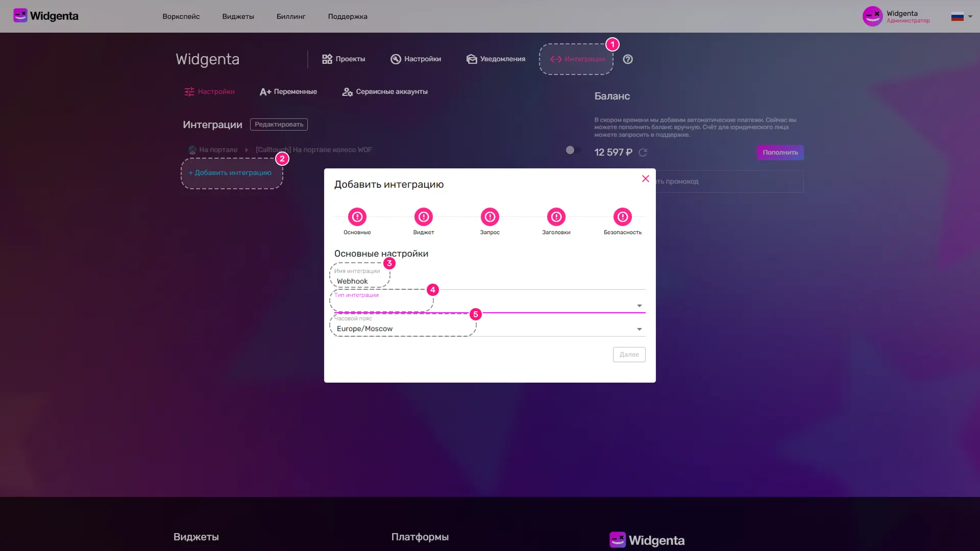Click the Далее button
980x551 pixels.
[x=629, y=355]
